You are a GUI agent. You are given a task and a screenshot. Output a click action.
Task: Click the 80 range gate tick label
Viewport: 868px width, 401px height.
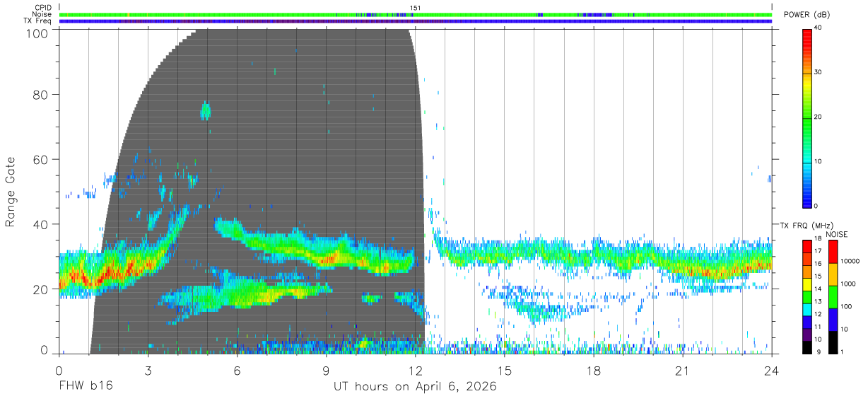40,95
